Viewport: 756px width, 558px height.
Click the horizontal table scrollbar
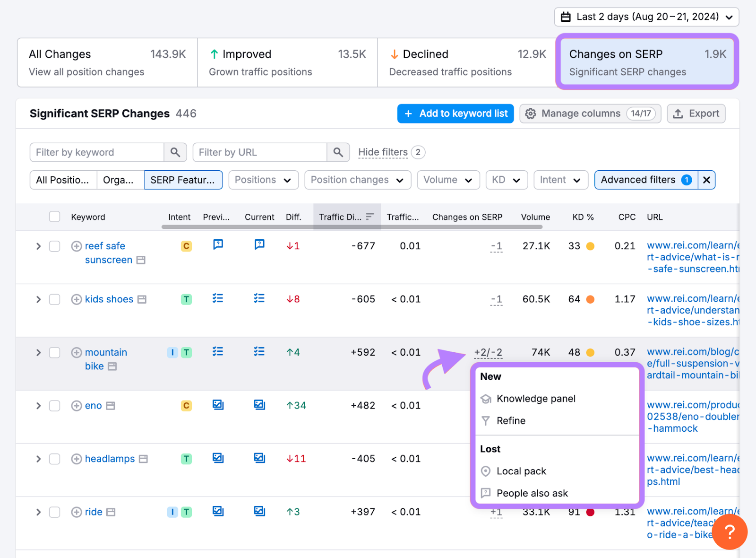(352, 227)
